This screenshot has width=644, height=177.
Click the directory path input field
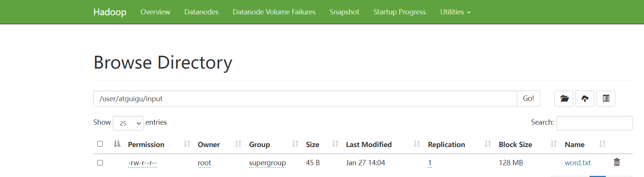[x=305, y=99]
